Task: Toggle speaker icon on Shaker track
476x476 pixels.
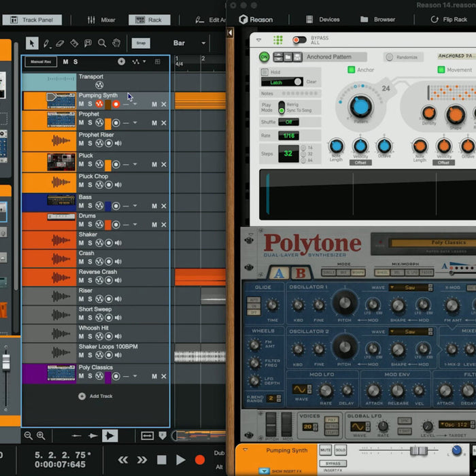Action: 118,243
